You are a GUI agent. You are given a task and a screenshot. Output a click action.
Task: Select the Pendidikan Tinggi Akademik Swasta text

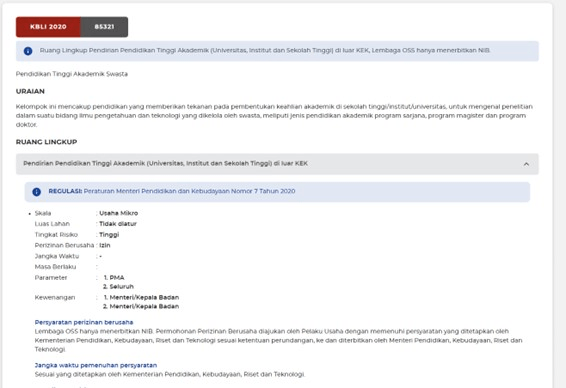tap(71, 74)
